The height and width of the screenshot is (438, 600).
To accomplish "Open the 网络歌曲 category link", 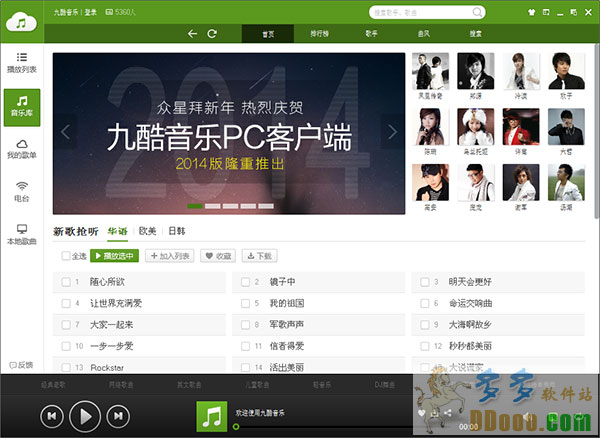I will pyautogui.click(x=121, y=384).
